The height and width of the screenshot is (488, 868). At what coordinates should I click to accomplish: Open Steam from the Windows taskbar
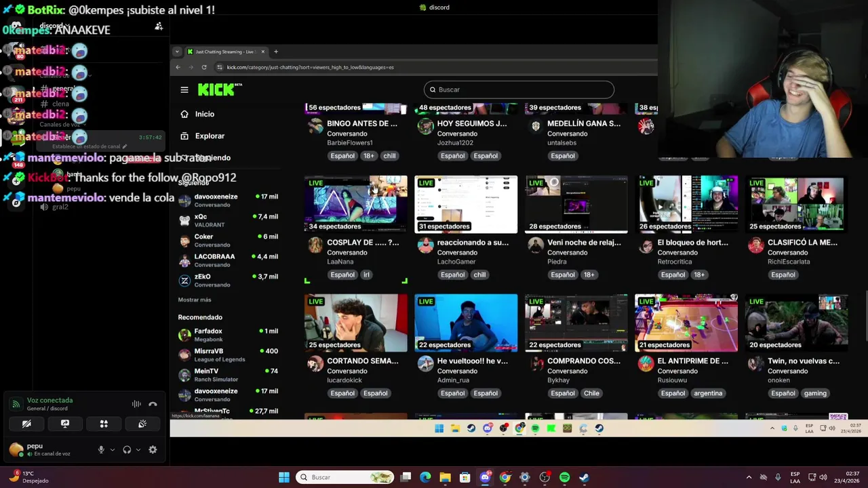[584, 477]
